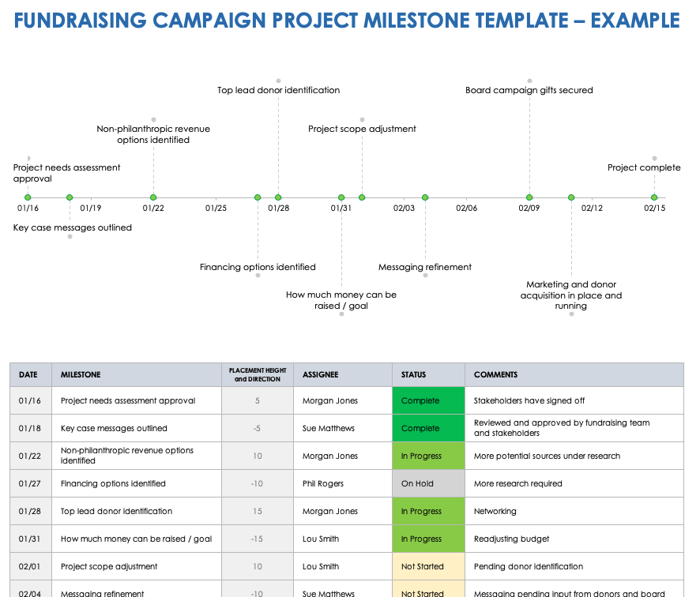Screen dimensions: 700x597
Task: Click the green timeline dot at 01/16
Action: [x=28, y=197]
